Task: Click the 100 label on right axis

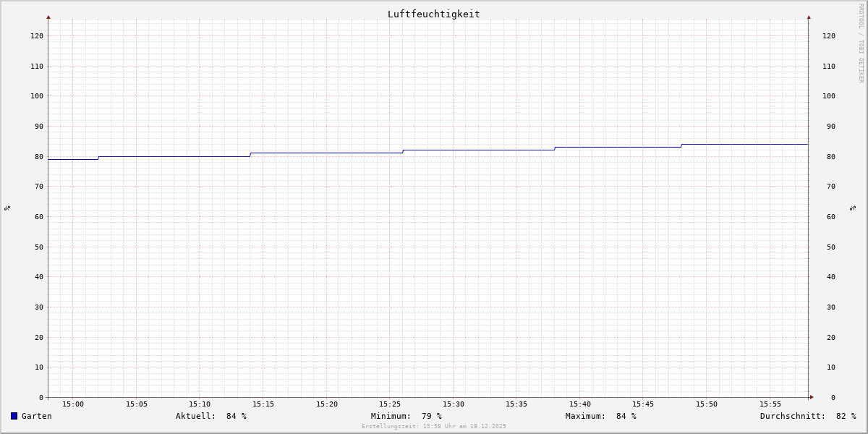Action: pos(829,96)
